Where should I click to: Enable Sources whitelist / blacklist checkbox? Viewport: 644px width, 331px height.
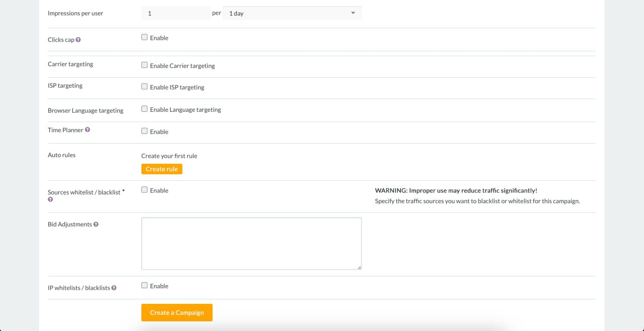[x=144, y=190]
